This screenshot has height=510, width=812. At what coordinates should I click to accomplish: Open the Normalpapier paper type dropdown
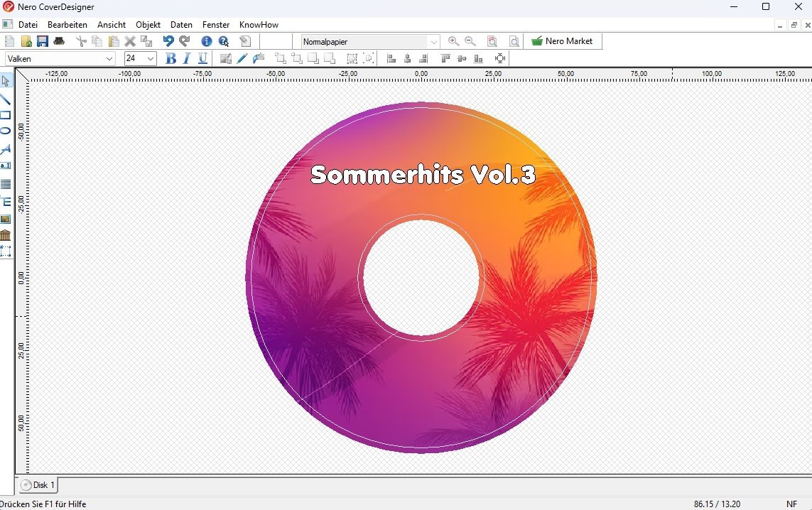point(433,41)
